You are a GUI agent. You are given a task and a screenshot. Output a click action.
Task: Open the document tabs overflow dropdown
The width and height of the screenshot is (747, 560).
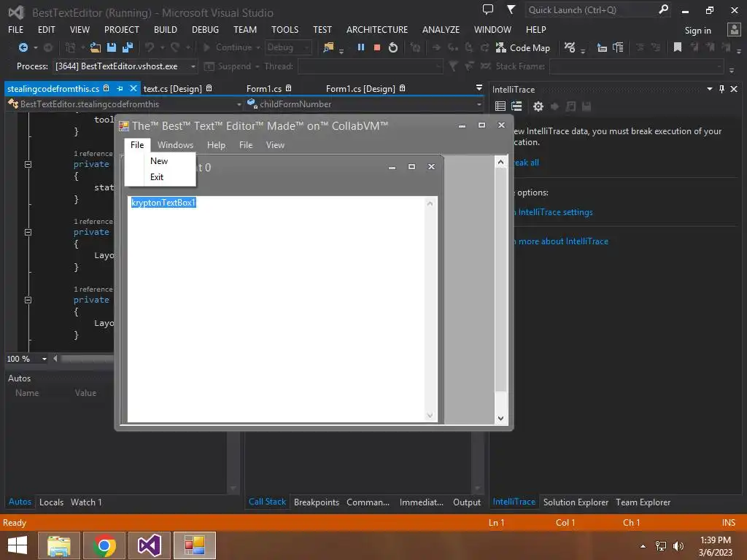point(479,88)
